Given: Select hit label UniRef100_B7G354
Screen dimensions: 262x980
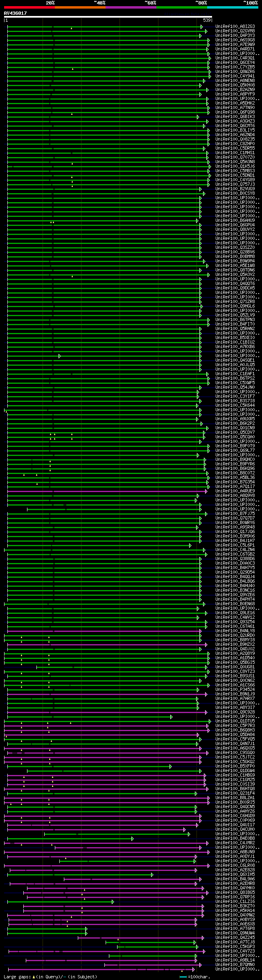Looking at the screenshot, I should pos(235,482).
